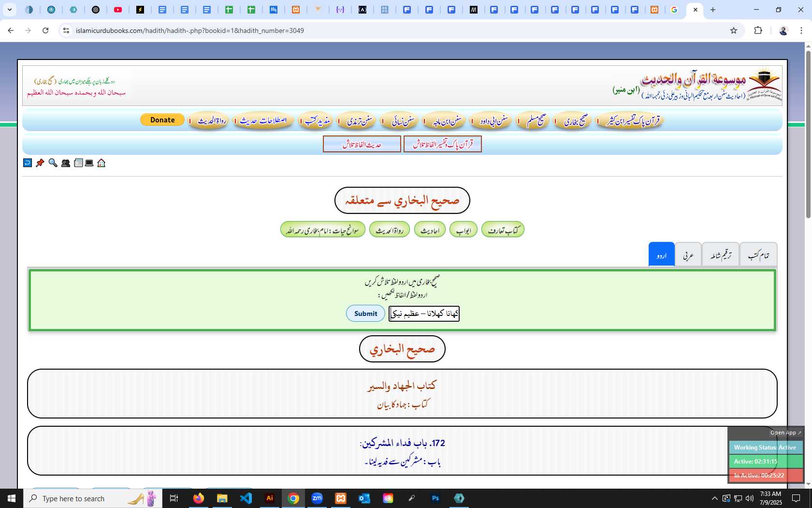
Task: Switch to the تمام کتب tab
Action: (758, 255)
